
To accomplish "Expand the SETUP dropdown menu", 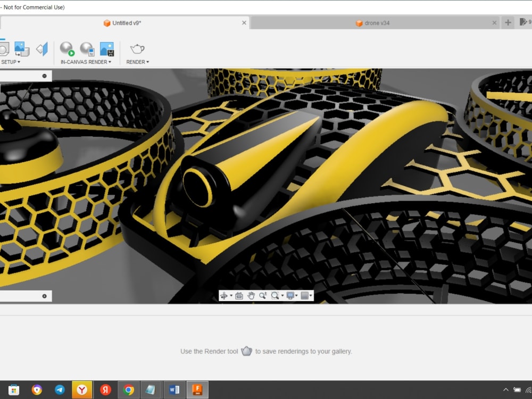I will click(20, 62).
